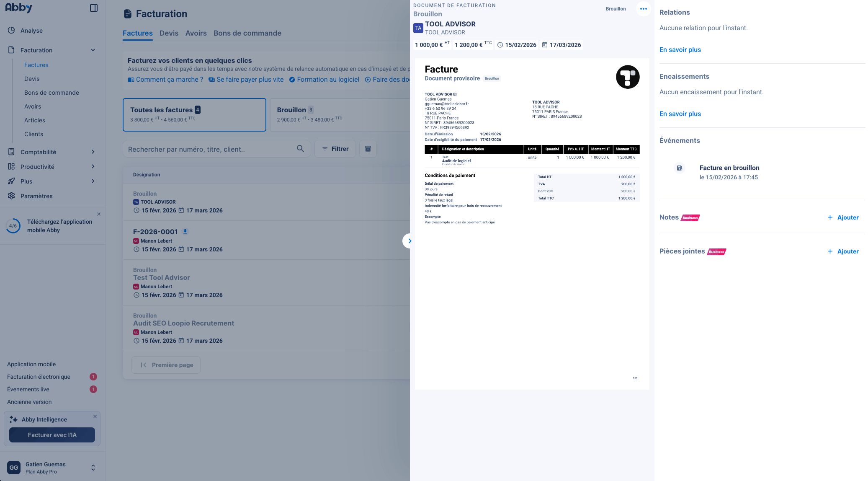Image resolution: width=868 pixels, height=481 pixels.
Task: Open Analyse from the sidebar
Action: click(31, 31)
